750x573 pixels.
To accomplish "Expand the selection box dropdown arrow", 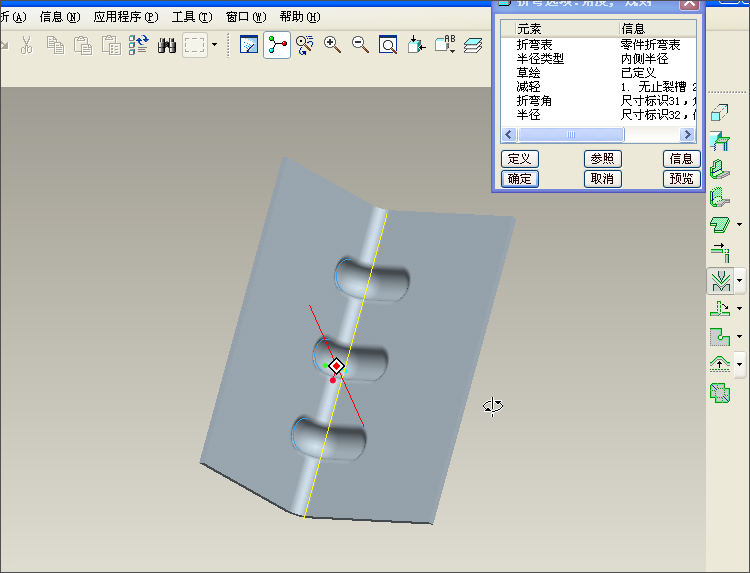I will coord(214,45).
